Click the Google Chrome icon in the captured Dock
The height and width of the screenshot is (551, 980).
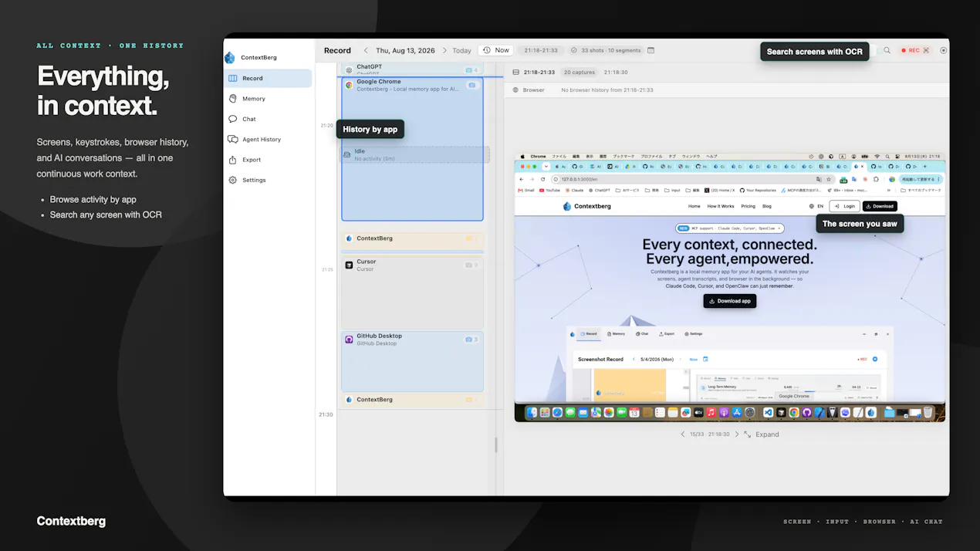point(794,413)
